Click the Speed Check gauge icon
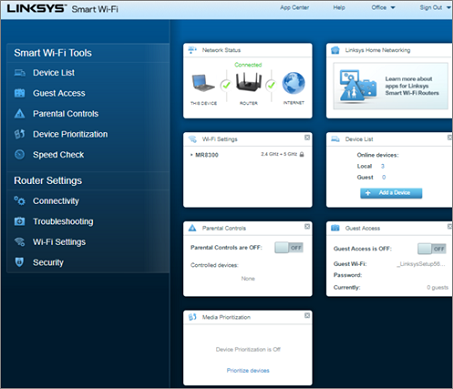Image resolution: width=453 pixels, height=389 pixels. 20,155
